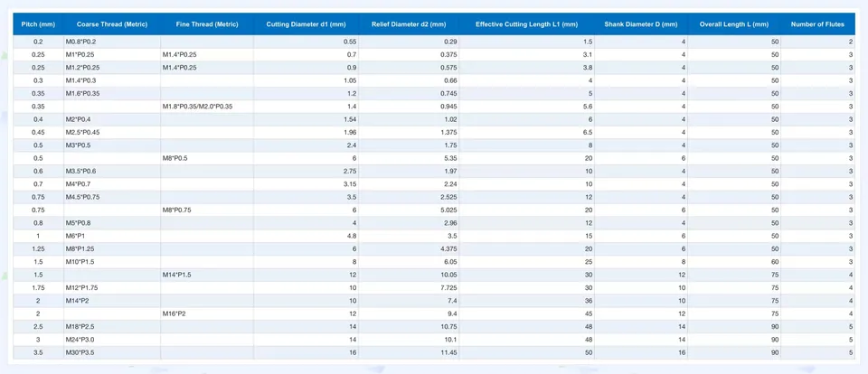The height and width of the screenshot is (374, 868).
Task: Click the M4*P0.7 coarse thread cell
Action: [x=112, y=183]
